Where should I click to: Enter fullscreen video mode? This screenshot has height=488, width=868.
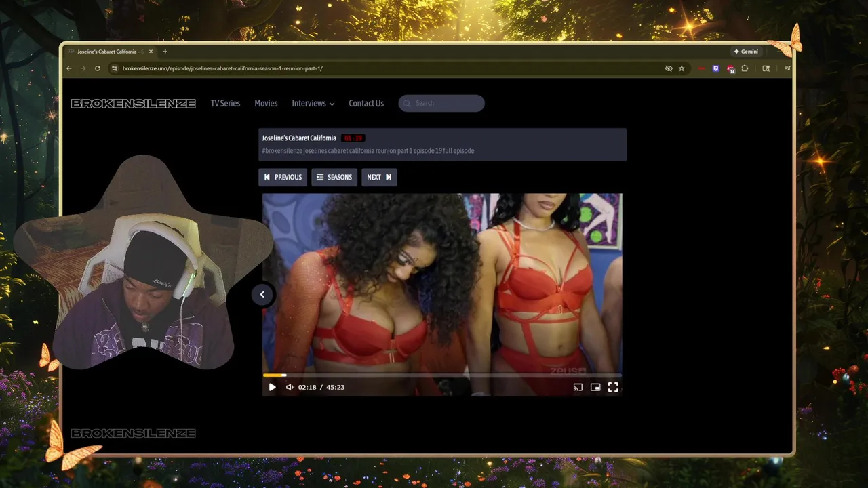point(613,387)
